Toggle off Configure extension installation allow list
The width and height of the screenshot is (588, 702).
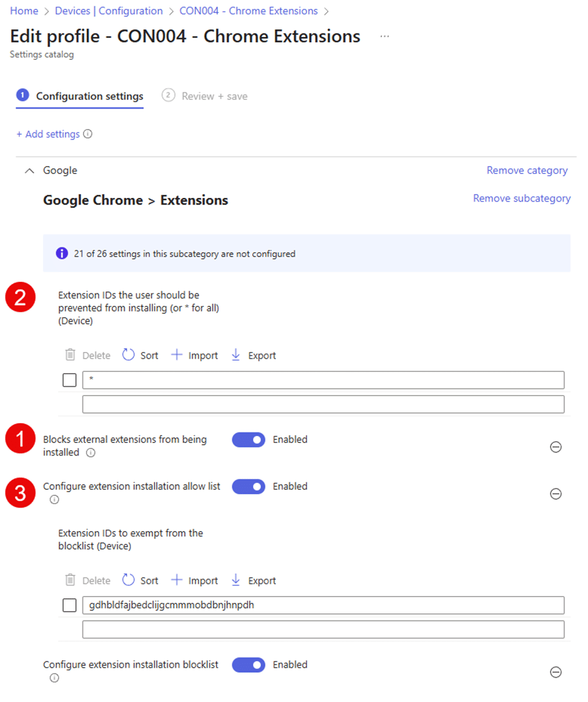[x=248, y=487]
